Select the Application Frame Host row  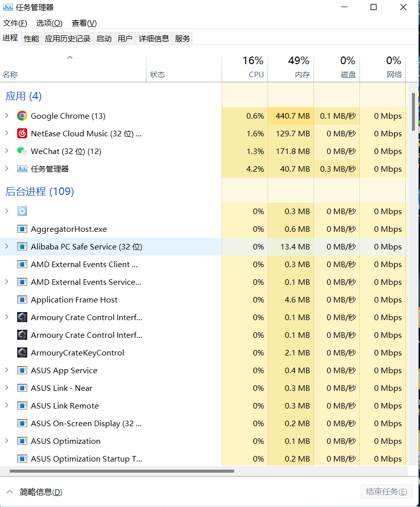(204, 300)
